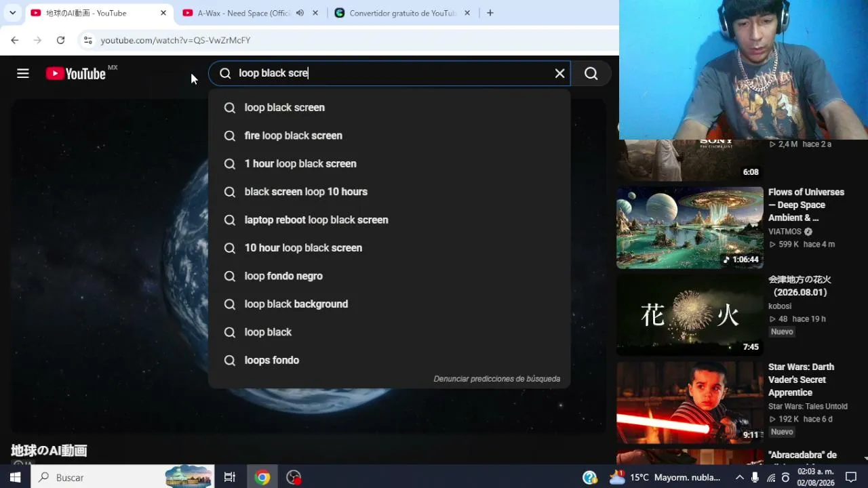868x488 pixels.
Task: Select suggestion "loop fondo negro"
Action: (389, 277)
